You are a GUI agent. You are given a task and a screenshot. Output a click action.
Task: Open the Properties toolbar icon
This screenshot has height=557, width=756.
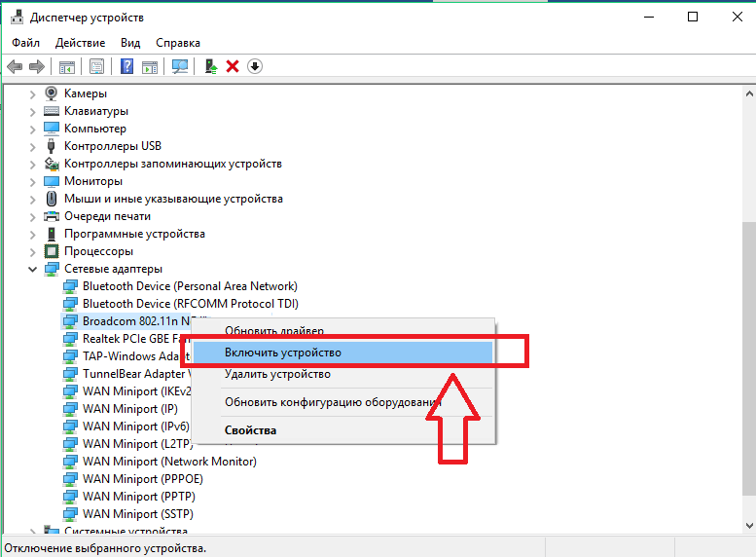point(97,66)
